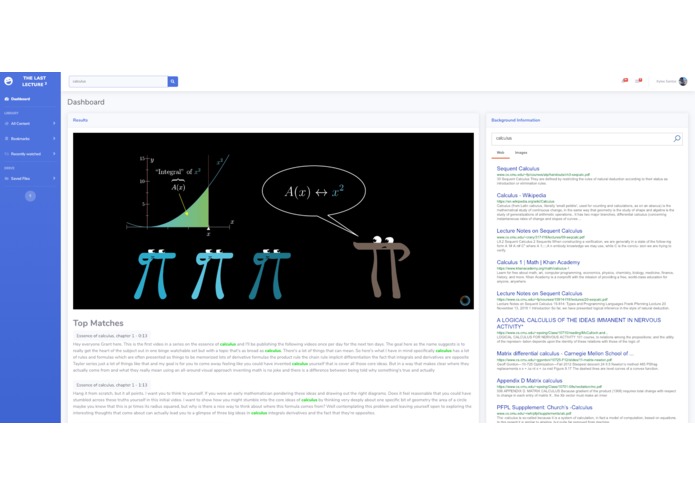Image resolution: width=695 pixels, height=494 pixels.
Task: Click the video loading circle icon
Action: [465, 300]
